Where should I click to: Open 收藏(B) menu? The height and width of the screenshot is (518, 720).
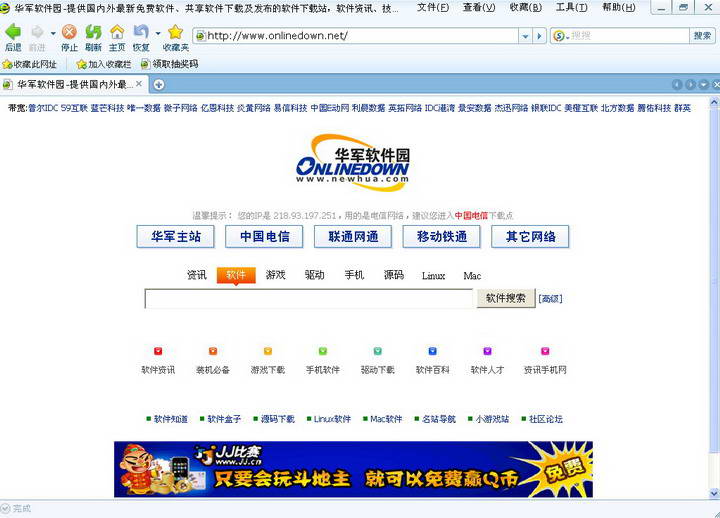(x=526, y=7)
